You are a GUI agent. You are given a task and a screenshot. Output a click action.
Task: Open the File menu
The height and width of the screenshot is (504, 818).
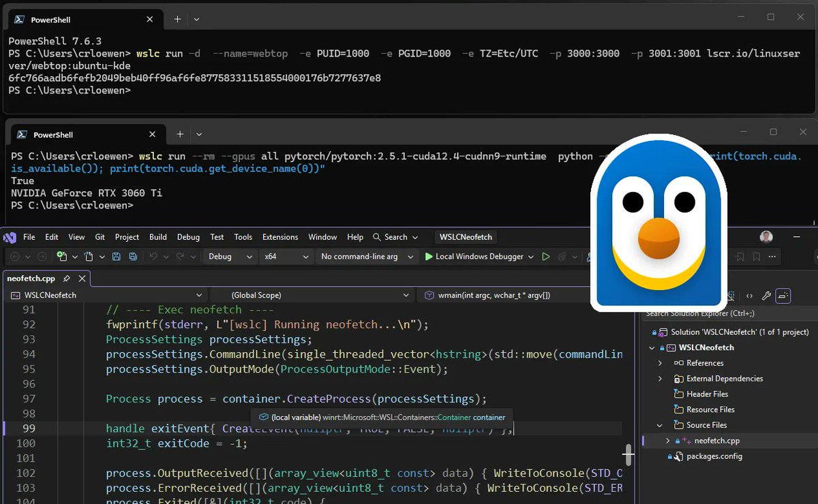click(x=29, y=237)
